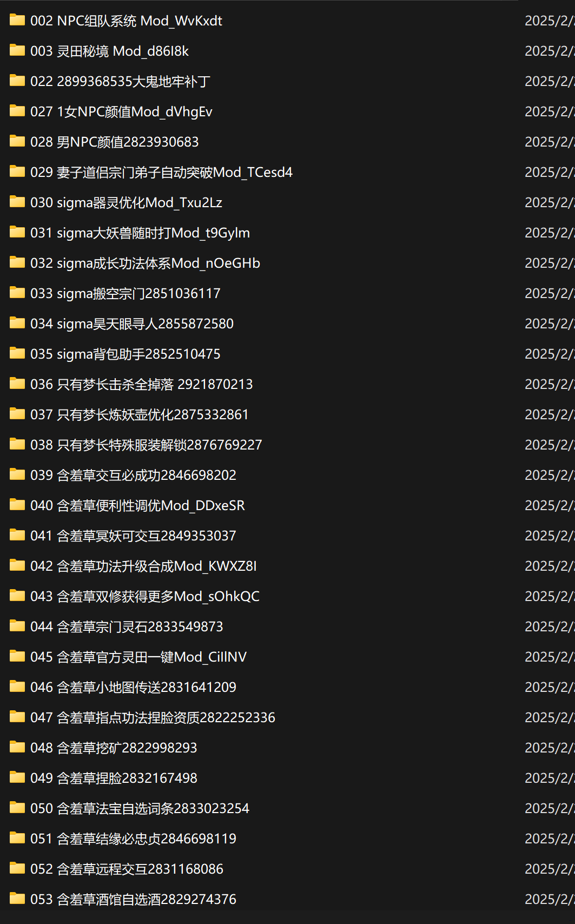The image size is (575, 924).
Task: Choose 029 妻子道侣宗门弟子自动突破Mod_TCesd4 entry
Action: tap(161, 172)
